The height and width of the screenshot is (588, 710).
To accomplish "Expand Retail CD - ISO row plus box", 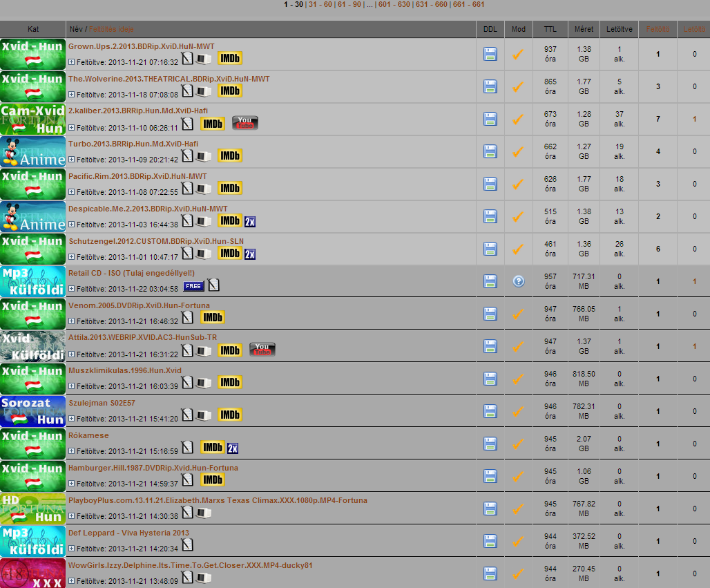I will pos(72,289).
